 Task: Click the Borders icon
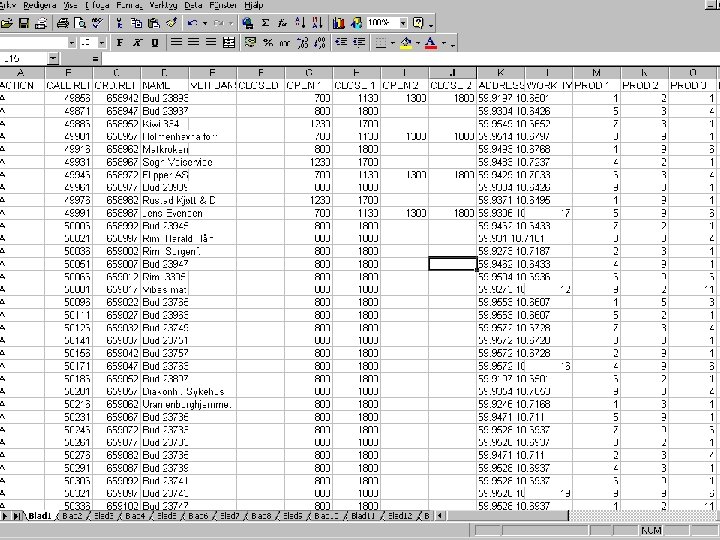[380, 43]
